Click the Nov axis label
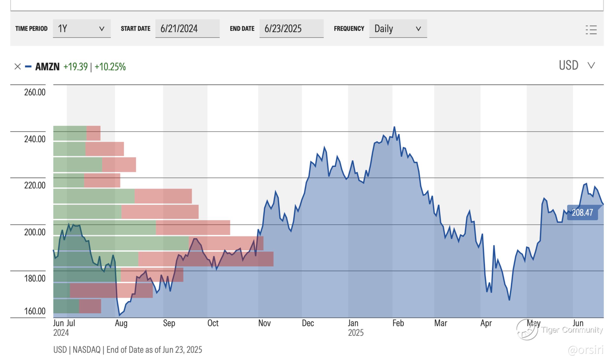This screenshot has height=364, width=616. point(264,323)
